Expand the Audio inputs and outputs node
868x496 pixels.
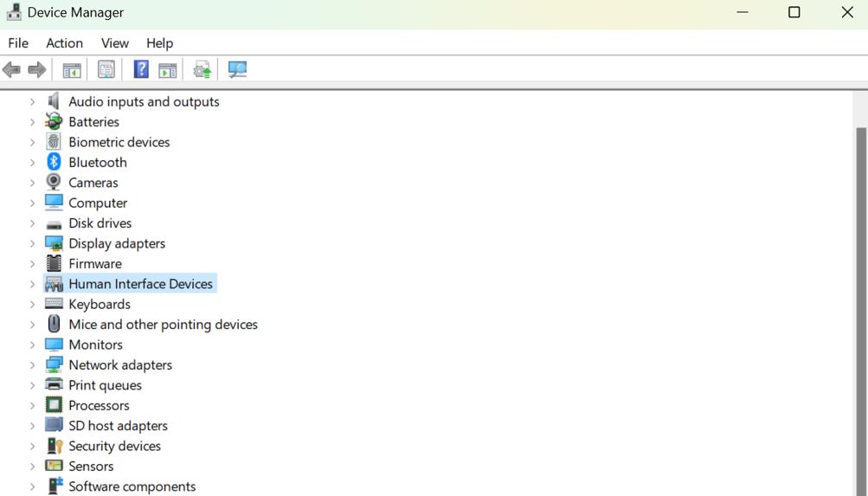(33, 102)
